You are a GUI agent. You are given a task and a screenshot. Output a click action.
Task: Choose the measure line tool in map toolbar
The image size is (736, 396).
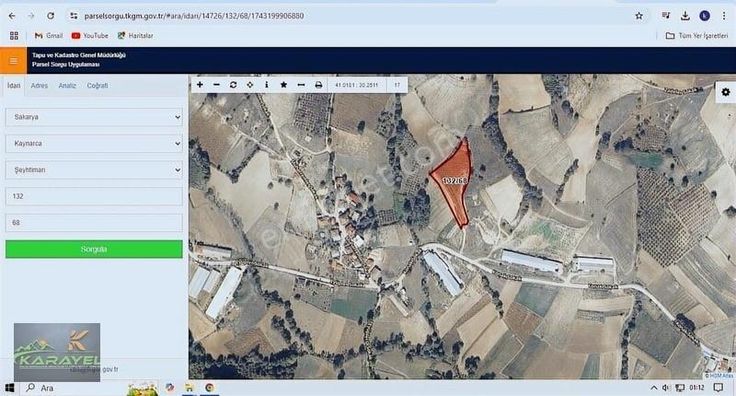point(301,85)
